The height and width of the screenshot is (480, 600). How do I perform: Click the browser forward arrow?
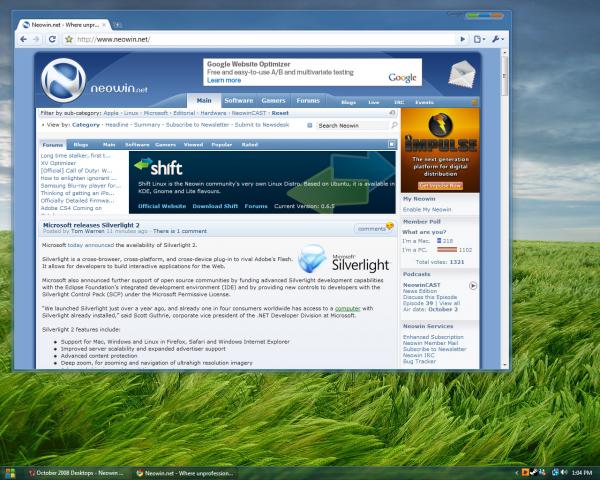(x=36, y=39)
